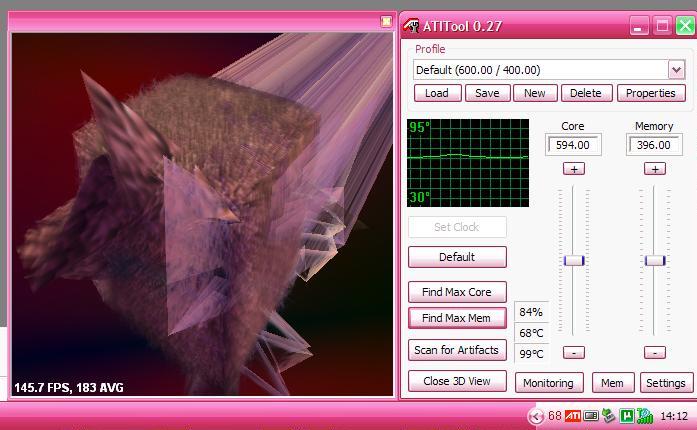Viewport: 697px width, 430px height.
Task: Click the temperature graph
Action: click(x=468, y=163)
